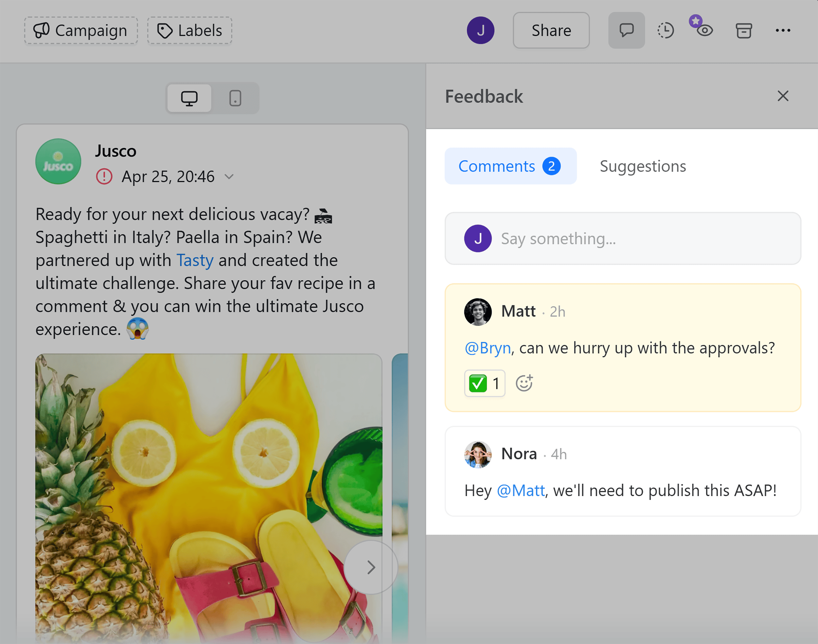Collapse the date picker chevron near the timestamp

[x=230, y=176]
